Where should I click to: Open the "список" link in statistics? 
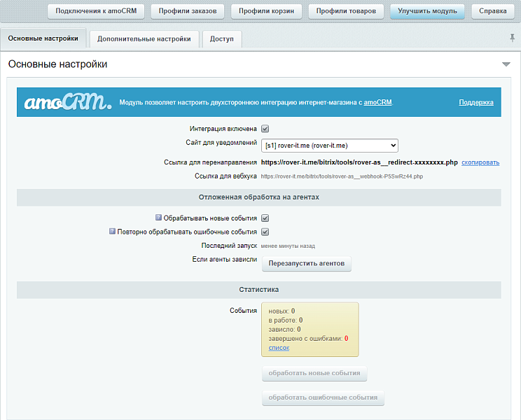coord(279,347)
